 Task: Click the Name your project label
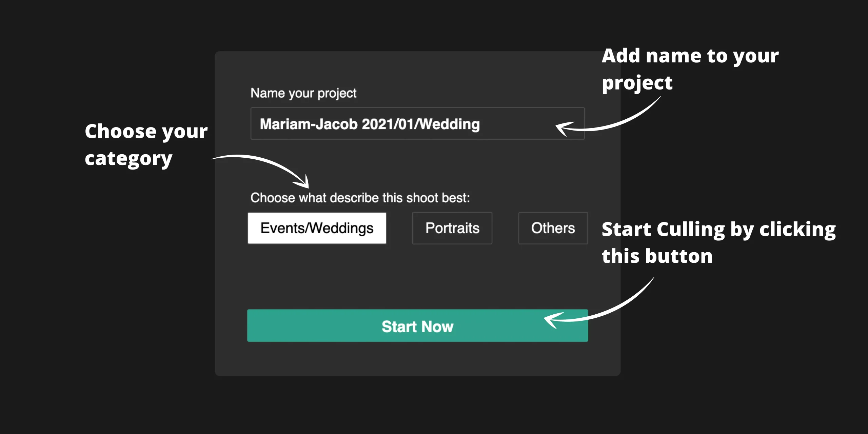[x=303, y=93]
